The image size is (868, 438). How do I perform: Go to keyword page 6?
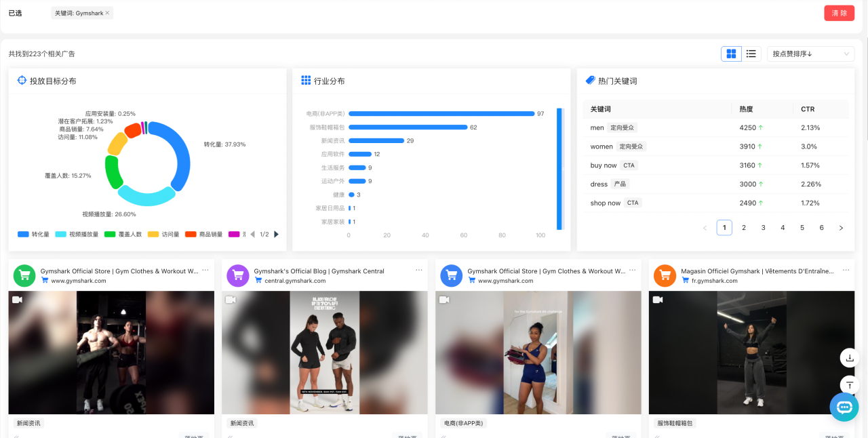pos(822,228)
